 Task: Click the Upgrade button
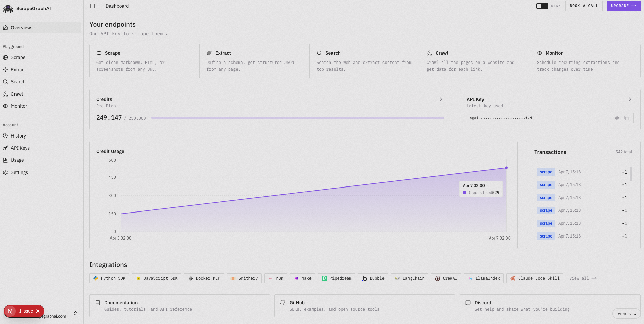pos(623,6)
